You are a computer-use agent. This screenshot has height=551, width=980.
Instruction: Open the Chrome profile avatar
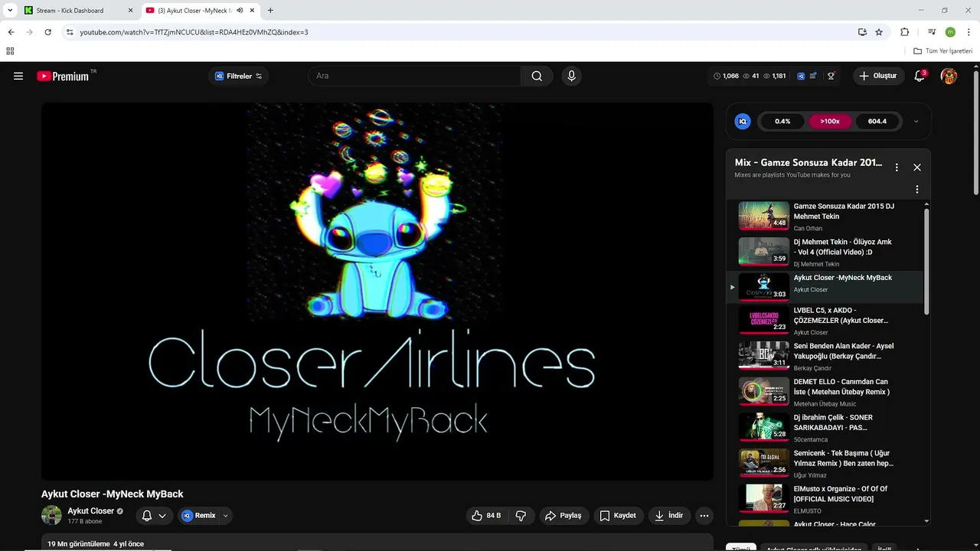click(950, 32)
